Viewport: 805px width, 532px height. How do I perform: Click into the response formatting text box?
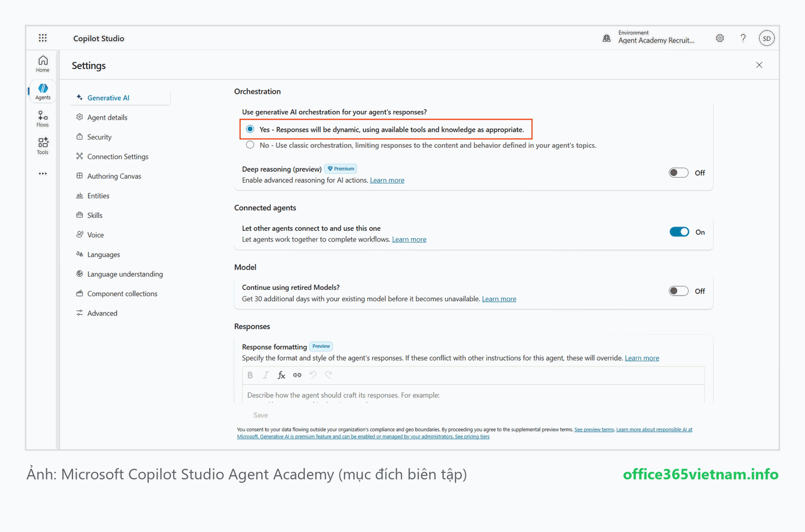474,394
